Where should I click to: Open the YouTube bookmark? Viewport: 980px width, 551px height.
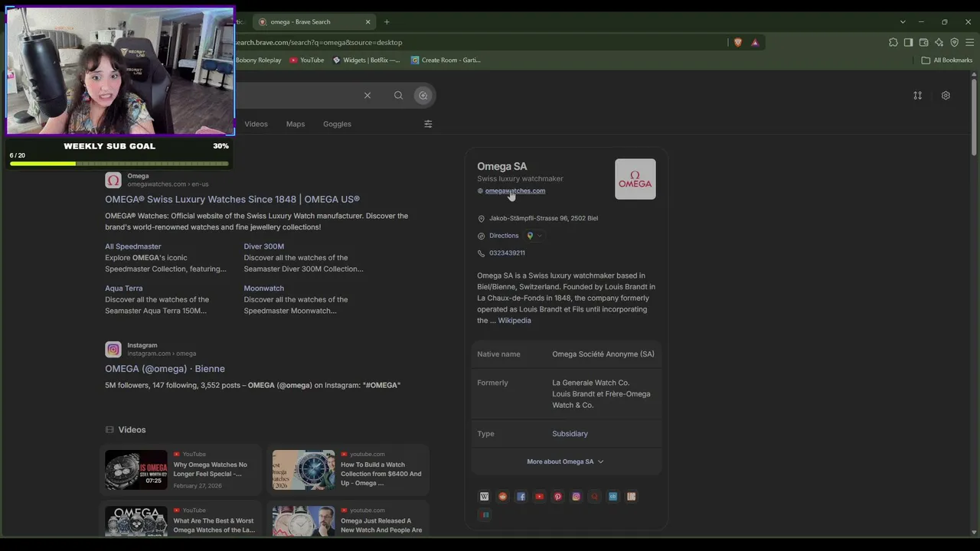[306, 60]
